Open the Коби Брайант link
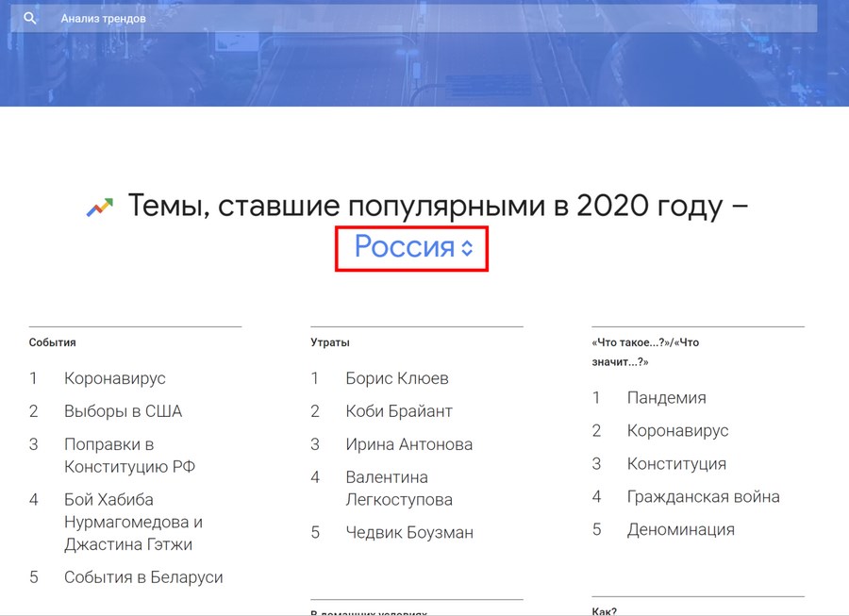849x616 pixels. coord(399,411)
